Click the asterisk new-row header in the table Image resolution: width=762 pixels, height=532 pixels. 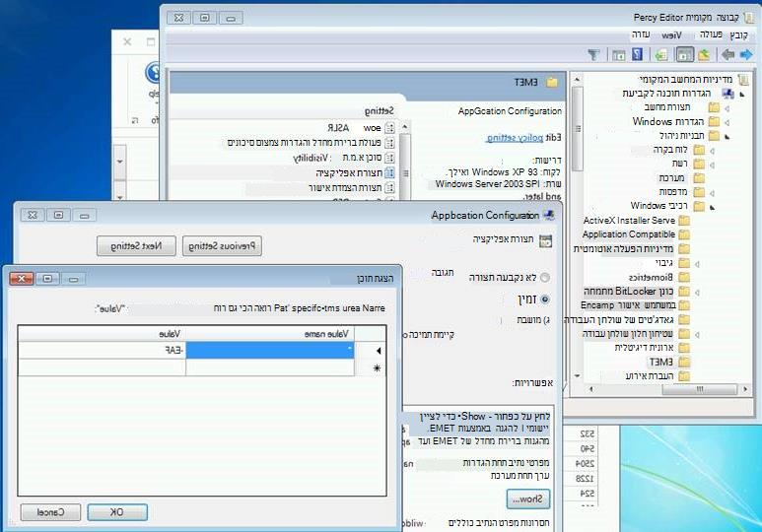point(371,368)
